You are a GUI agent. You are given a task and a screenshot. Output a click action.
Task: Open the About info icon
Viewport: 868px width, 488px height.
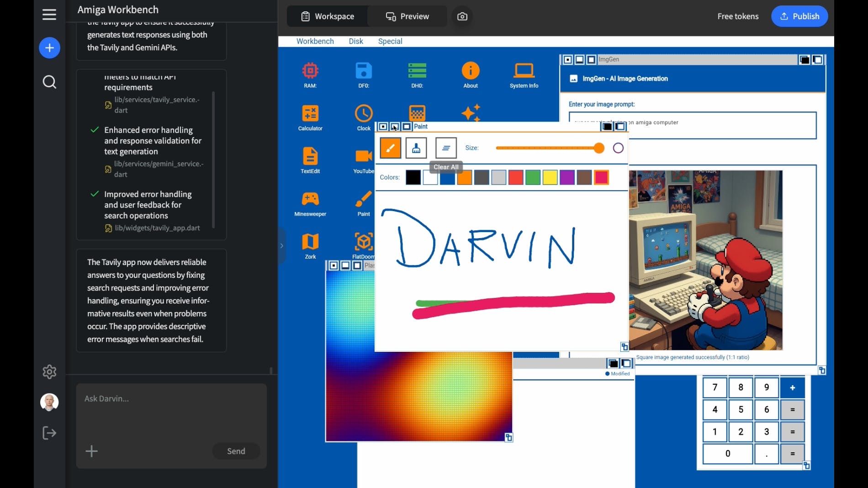(471, 74)
